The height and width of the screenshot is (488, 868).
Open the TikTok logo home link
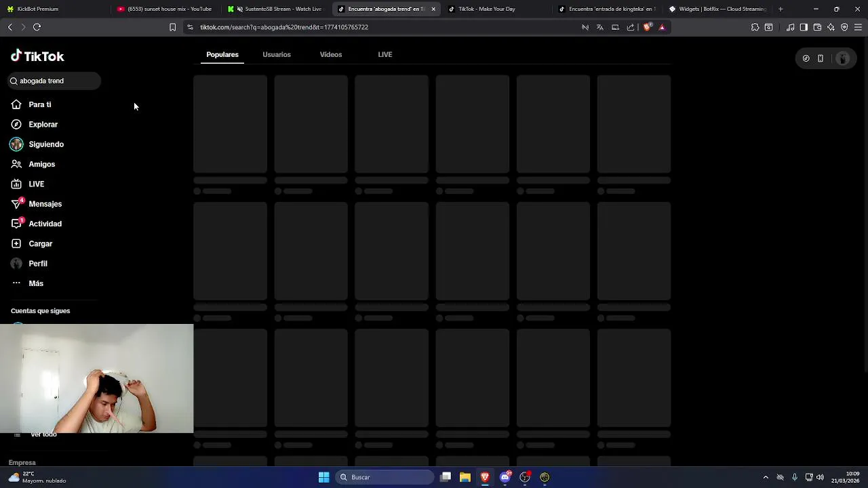click(x=37, y=56)
